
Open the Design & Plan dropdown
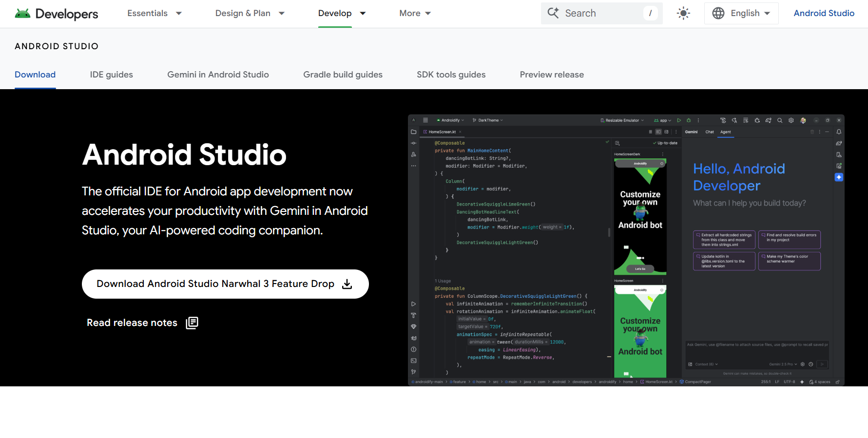250,13
